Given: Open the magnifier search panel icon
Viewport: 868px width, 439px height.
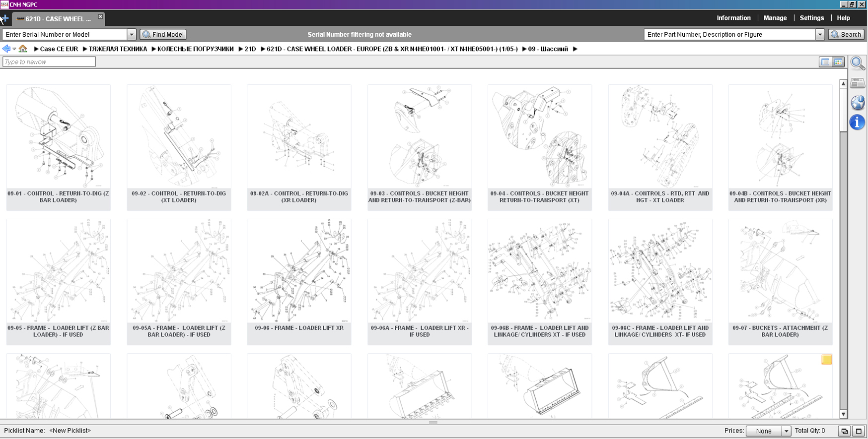Looking at the screenshot, I should pyautogui.click(x=858, y=63).
